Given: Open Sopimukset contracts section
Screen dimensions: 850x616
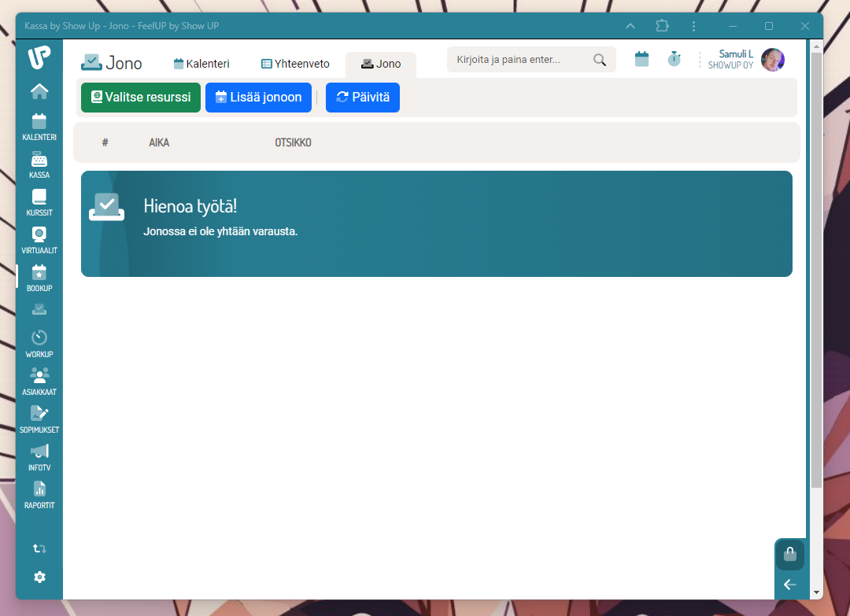Looking at the screenshot, I should coord(39,419).
